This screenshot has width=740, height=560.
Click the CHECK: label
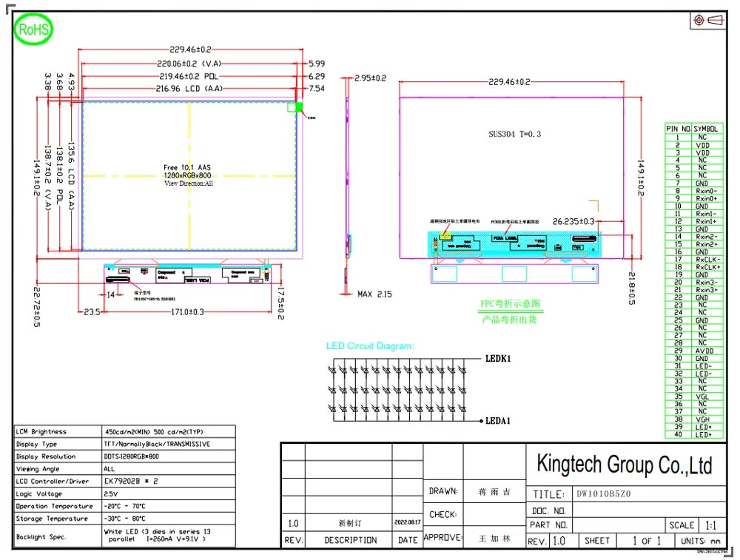tap(443, 514)
